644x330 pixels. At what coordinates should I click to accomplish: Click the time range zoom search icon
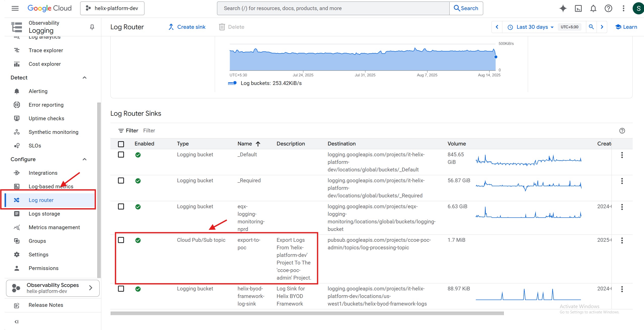pos(591,27)
